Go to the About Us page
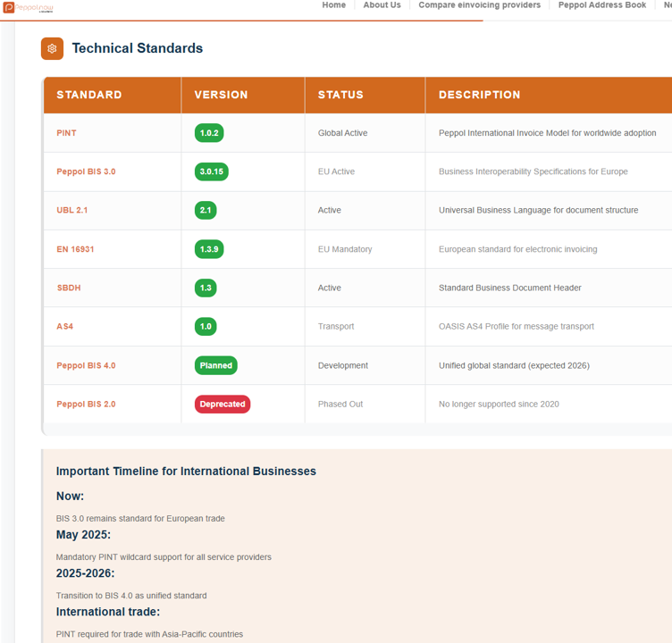The width and height of the screenshot is (672, 643). point(382,5)
